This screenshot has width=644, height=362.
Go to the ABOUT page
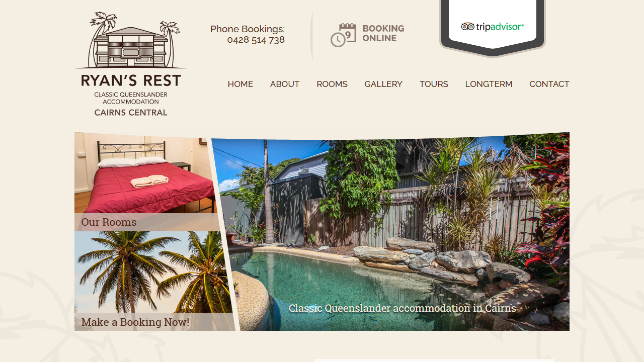tap(285, 84)
